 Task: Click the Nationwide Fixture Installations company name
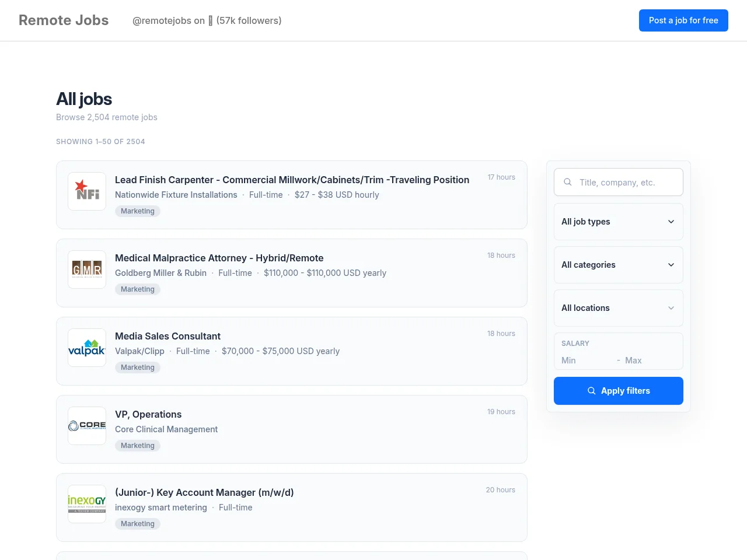[x=176, y=195]
